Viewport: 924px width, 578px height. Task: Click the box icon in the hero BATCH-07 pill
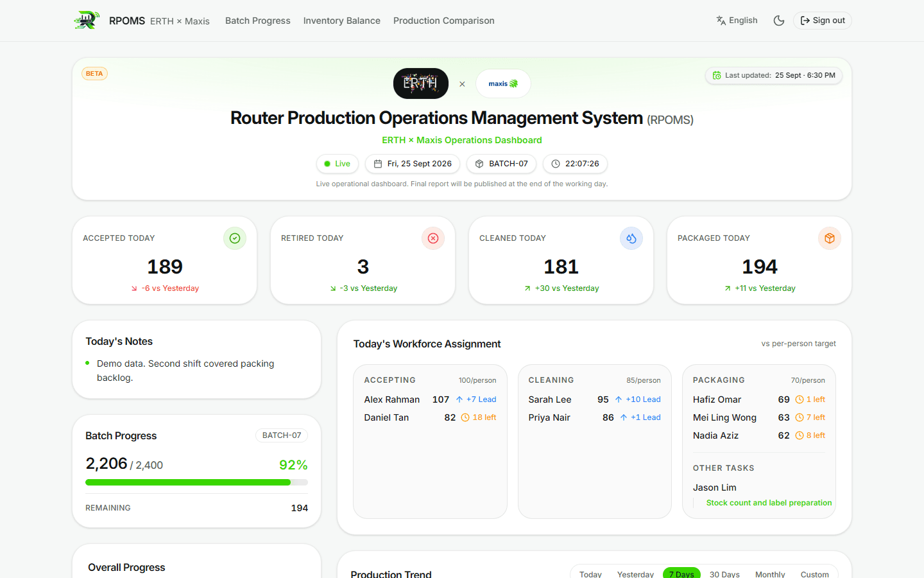479,164
